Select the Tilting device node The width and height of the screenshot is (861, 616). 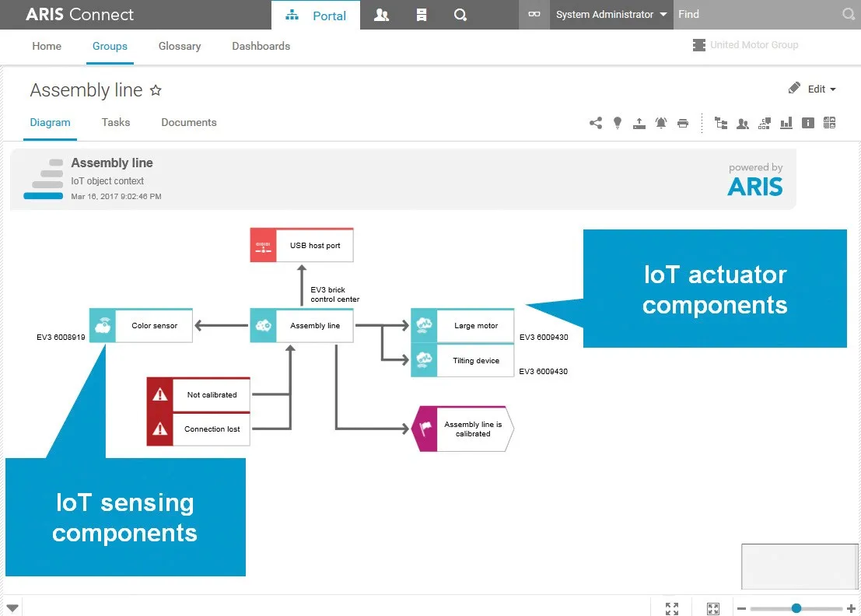[x=462, y=360]
